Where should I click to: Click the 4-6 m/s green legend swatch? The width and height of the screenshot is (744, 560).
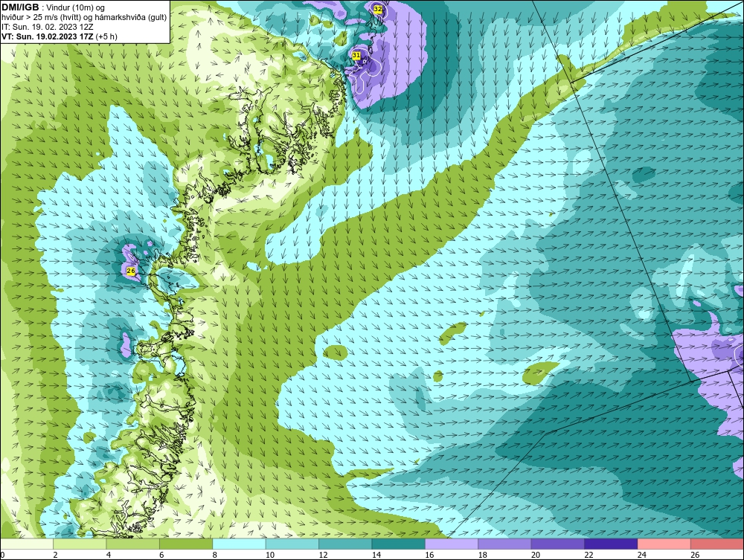[133, 544]
